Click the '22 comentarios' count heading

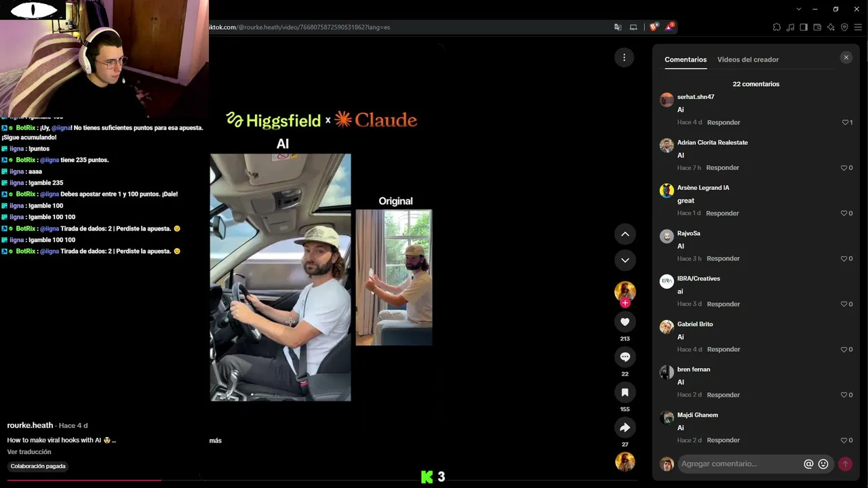[756, 84]
